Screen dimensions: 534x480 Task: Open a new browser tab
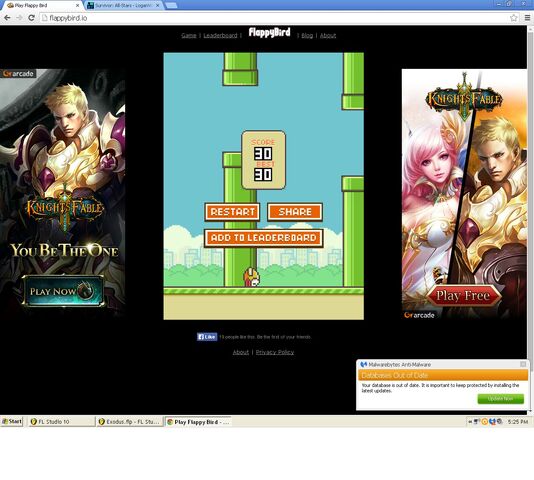click(x=171, y=5)
